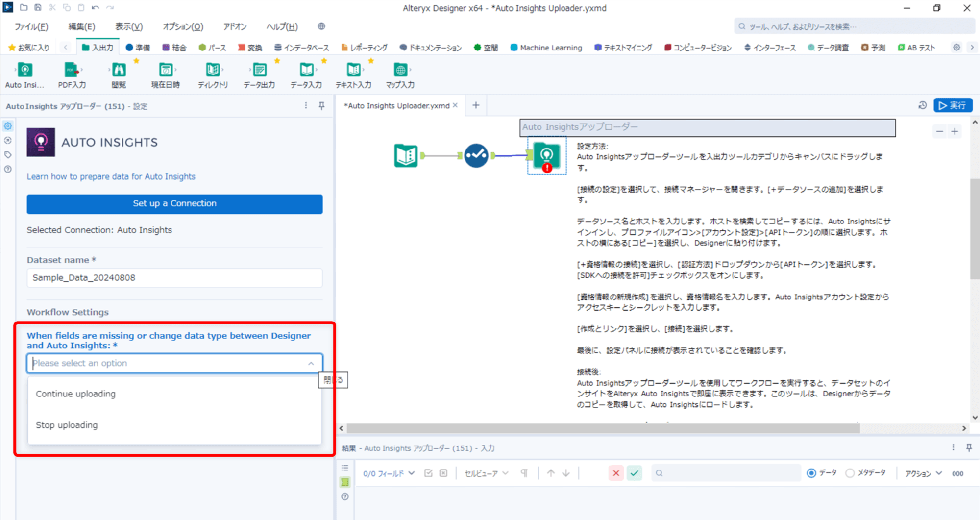980x520 pixels.
Task: Click the green checkmark icon in results
Action: 635,473
